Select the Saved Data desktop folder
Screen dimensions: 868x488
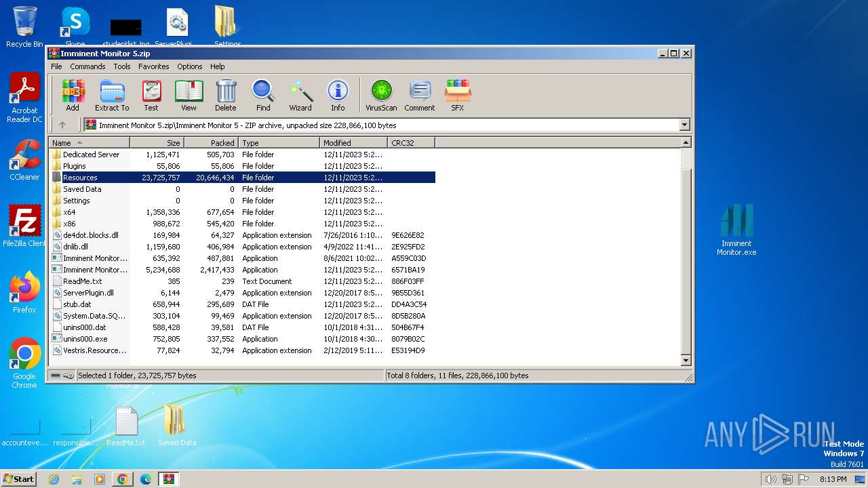[x=177, y=427]
